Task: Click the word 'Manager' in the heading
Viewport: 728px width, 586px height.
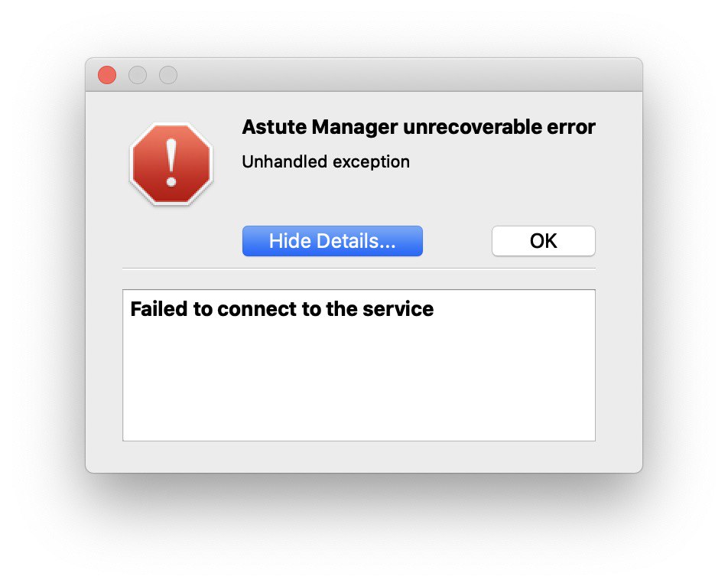Action: click(x=355, y=127)
